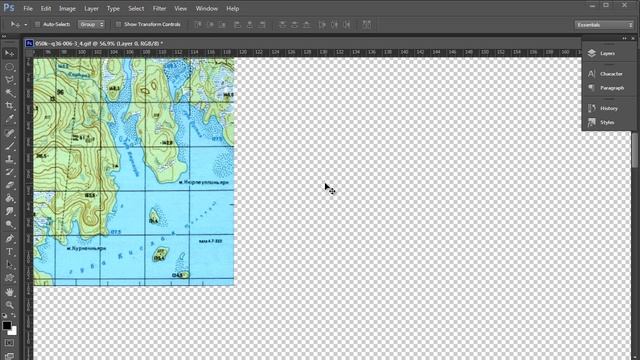
Task: Select the Eyedropper tool
Action: (9, 119)
